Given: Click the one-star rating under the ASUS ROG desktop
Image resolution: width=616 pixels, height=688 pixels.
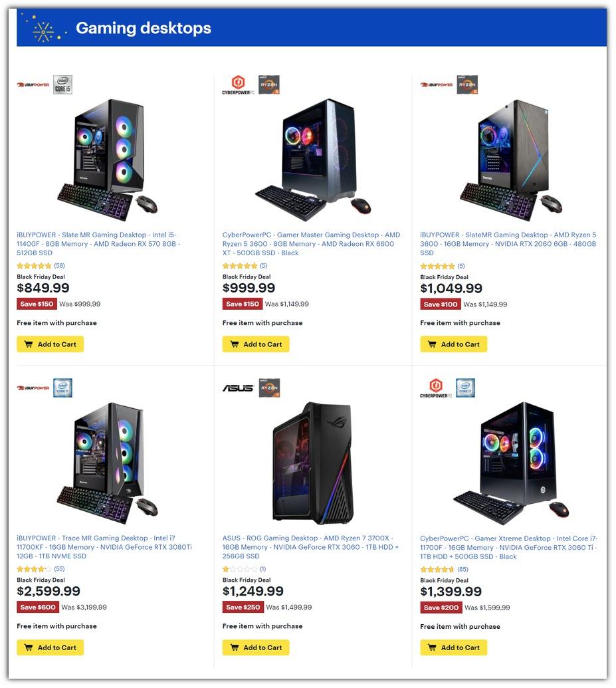Looking at the screenshot, I should pos(245,568).
